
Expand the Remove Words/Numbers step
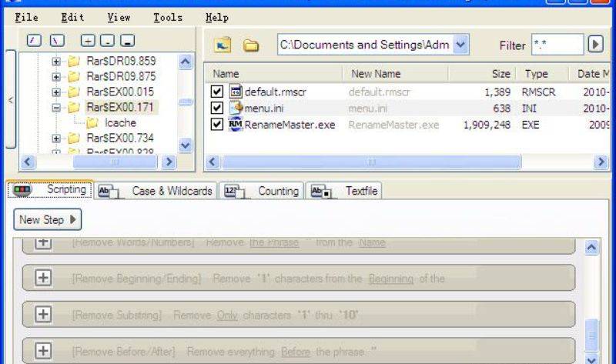(x=43, y=243)
